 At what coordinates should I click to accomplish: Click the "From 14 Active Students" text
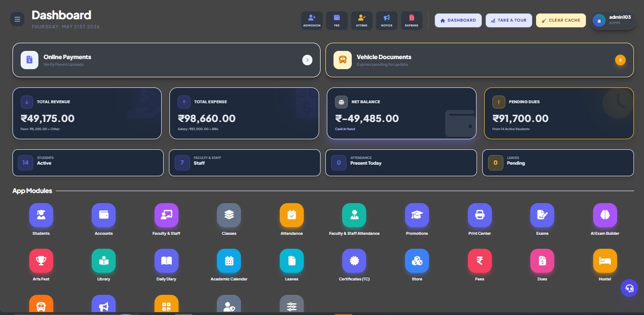point(511,129)
